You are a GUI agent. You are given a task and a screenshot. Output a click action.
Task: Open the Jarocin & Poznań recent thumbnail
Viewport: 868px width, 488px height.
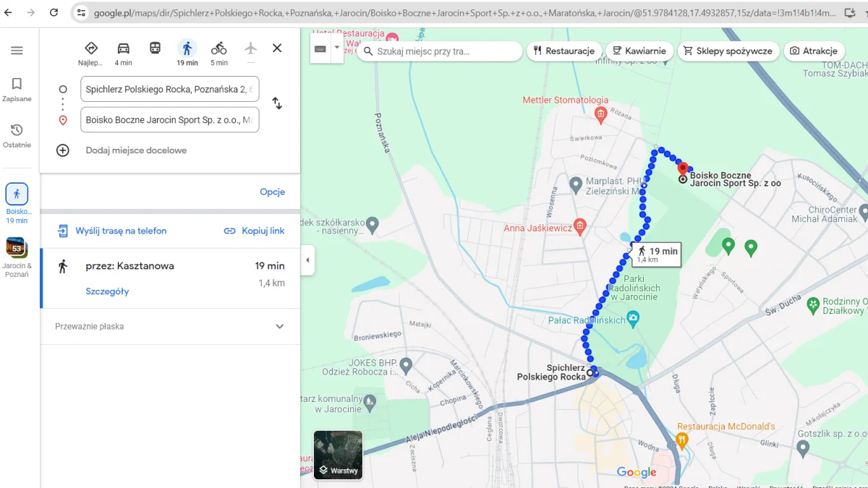pyautogui.click(x=17, y=258)
